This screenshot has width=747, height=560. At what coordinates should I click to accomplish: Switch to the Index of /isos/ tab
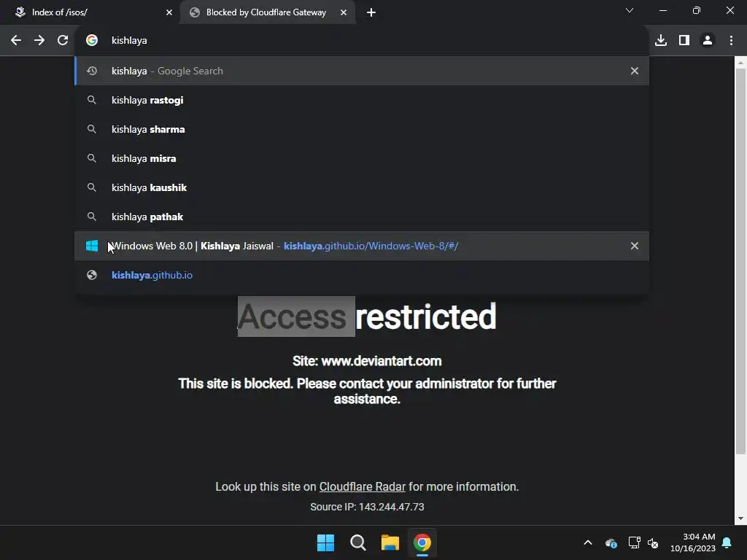click(x=90, y=12)
